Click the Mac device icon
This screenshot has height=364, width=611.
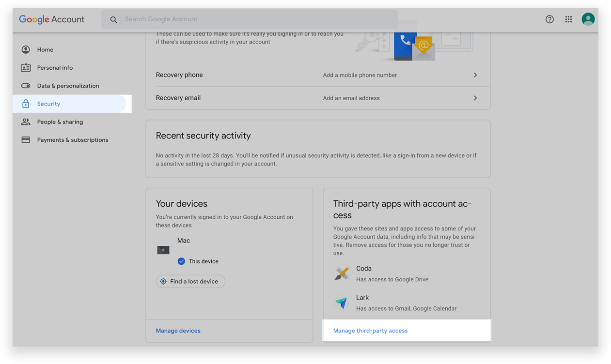163,250
